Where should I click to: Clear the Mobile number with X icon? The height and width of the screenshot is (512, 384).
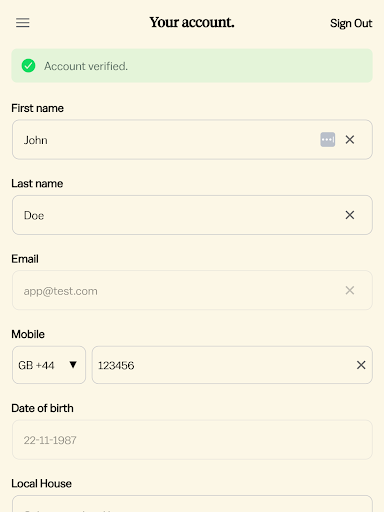pyautogui.click(x=361, y=365)
